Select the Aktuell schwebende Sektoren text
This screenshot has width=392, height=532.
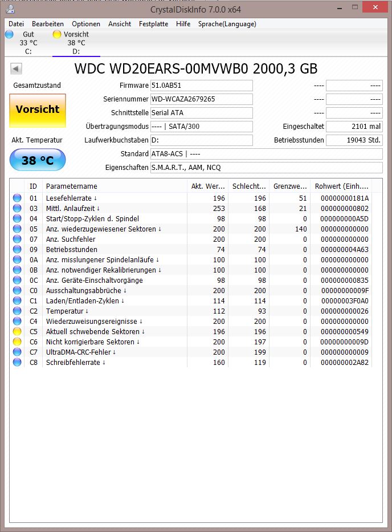[x=92, y=331]
